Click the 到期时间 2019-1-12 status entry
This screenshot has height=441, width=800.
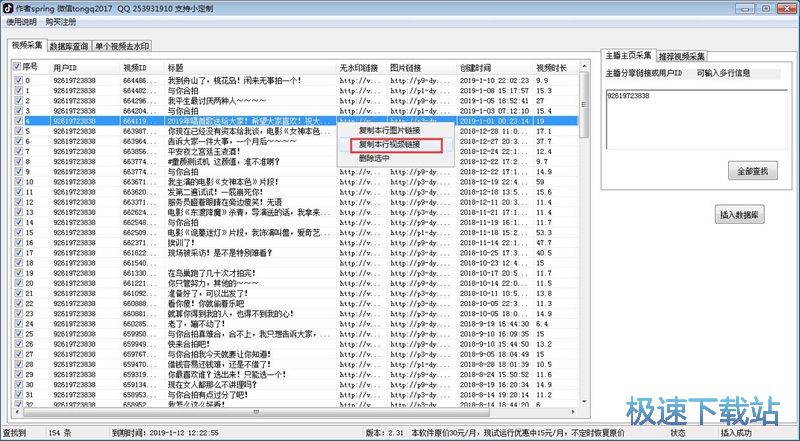coord(165,433)
